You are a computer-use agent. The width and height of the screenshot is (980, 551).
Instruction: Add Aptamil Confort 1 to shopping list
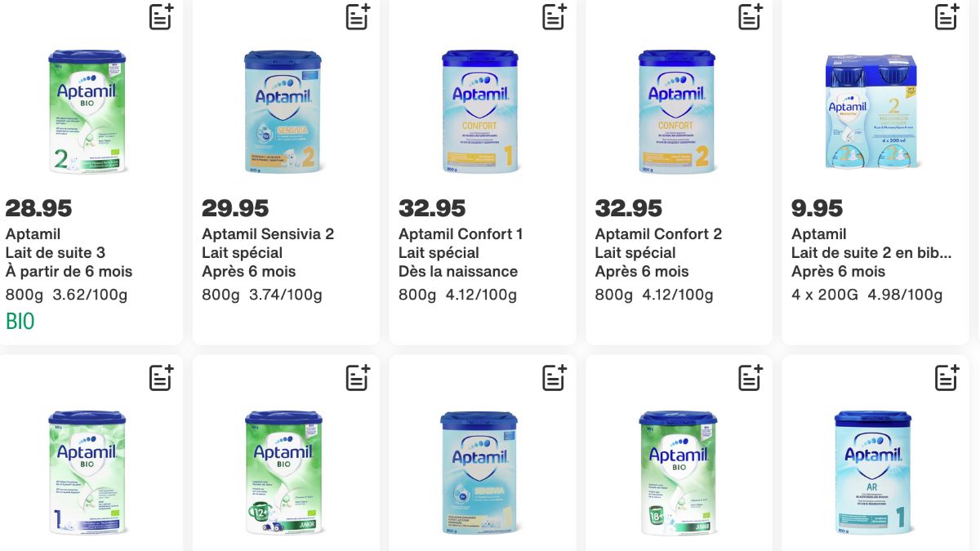coord(554,16)
